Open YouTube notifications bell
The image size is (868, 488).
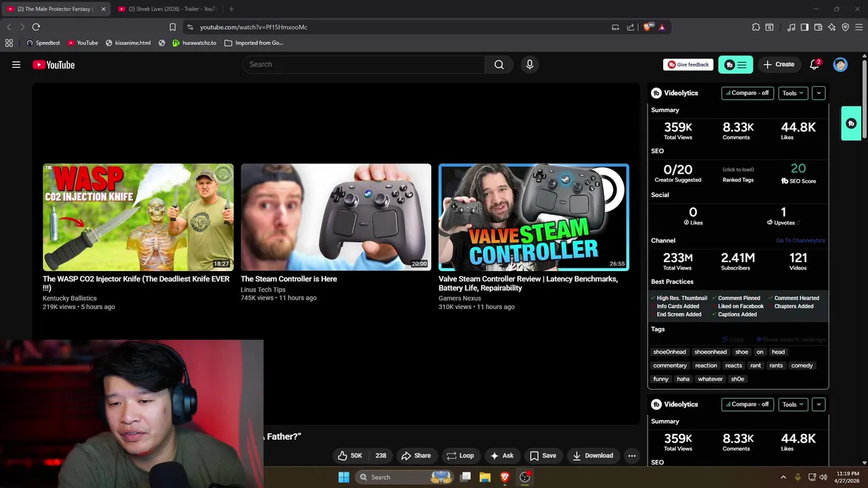tap(814, 64)
